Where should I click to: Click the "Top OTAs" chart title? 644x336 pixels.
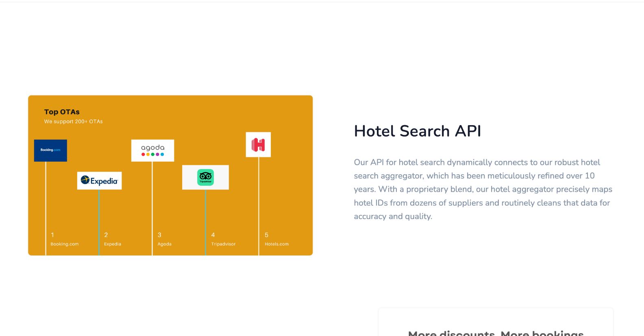click(62, 112)
